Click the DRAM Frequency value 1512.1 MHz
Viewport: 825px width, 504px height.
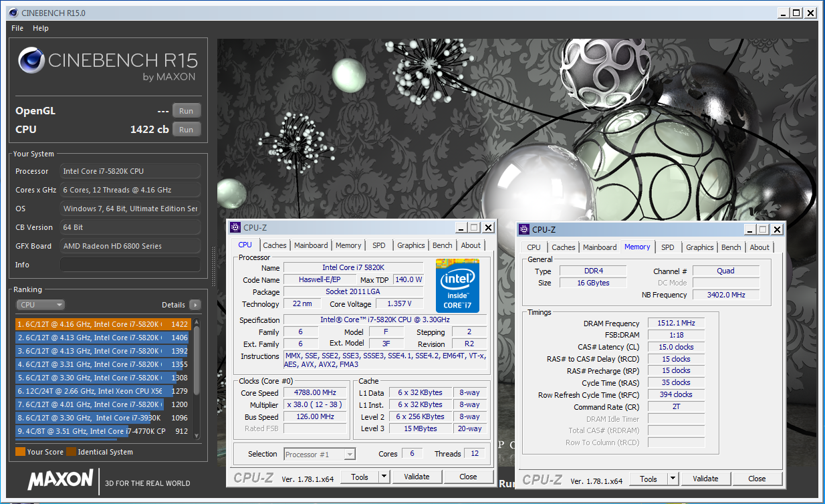[676, 324]
